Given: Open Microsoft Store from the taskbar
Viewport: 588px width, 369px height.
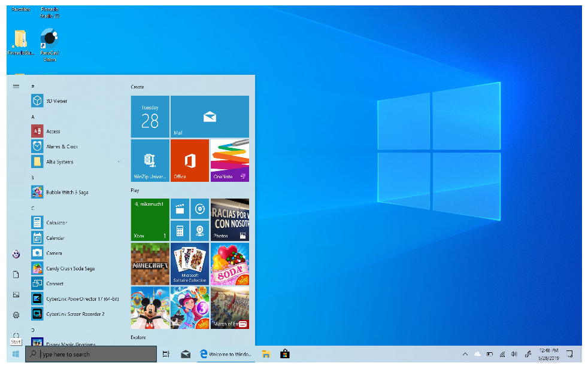Looking at the screenshot, I should tap(285, 354).
